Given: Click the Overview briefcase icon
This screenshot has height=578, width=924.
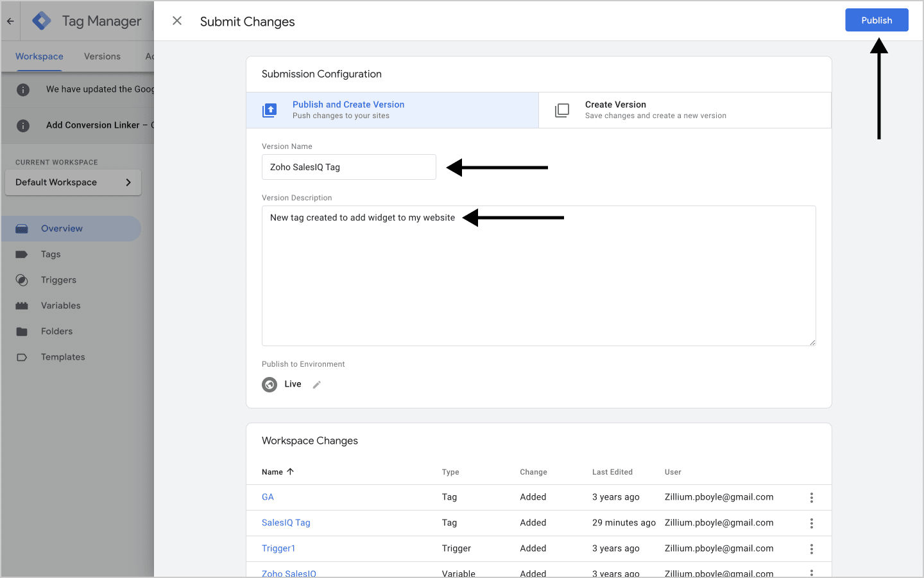Looking at the screenshot, I should pyautogui.click(x=22, y=229).
